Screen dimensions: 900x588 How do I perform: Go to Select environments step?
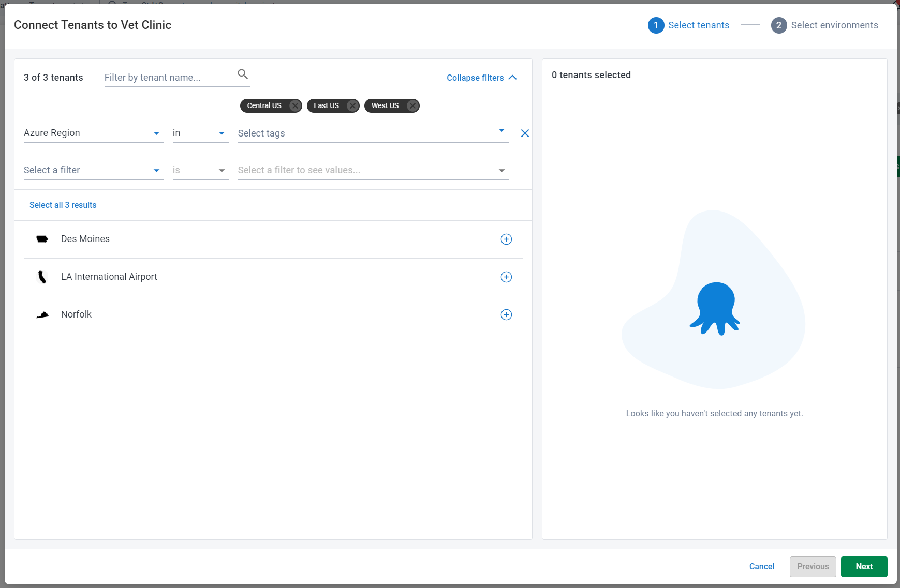824,25
